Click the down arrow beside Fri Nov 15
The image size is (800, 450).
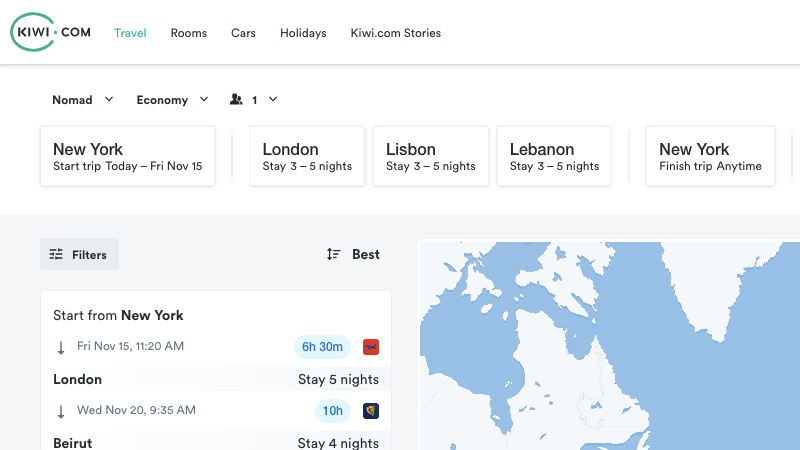61,348
